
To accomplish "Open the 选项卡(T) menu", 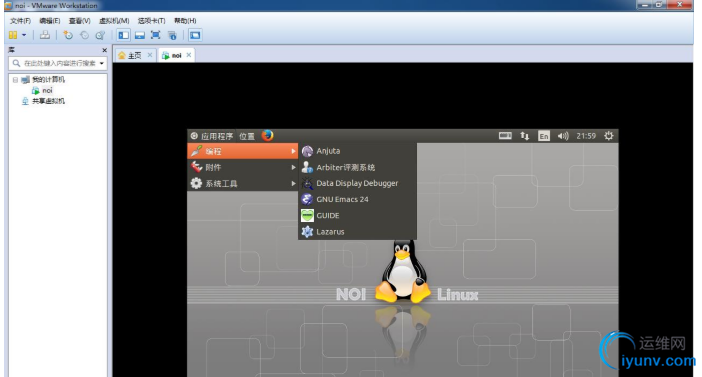I will click(151, 21).
